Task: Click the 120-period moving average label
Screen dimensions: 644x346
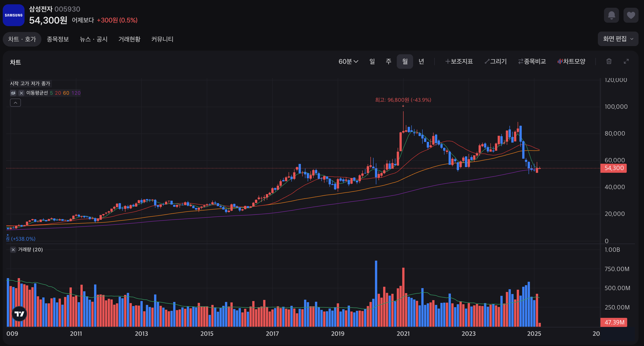Action: pyautogui.click(x=76, y=93)
